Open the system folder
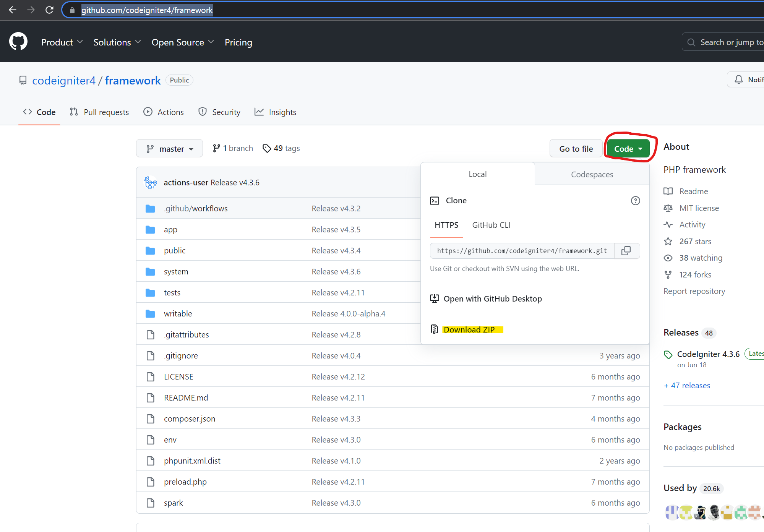Image resolution: width=764 pixels, height=532 pixels. [x=176, y=272]
